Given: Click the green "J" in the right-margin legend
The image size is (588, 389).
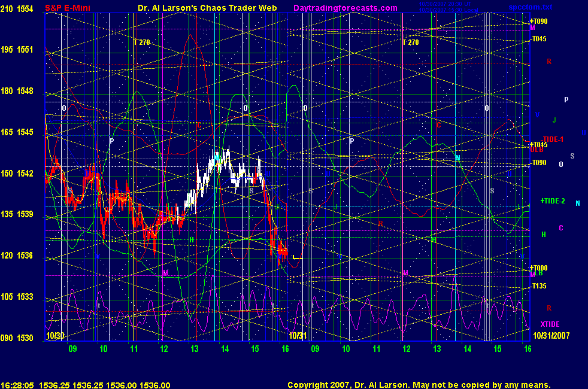Looking at the screenshot, I should [x=554, y=120].
